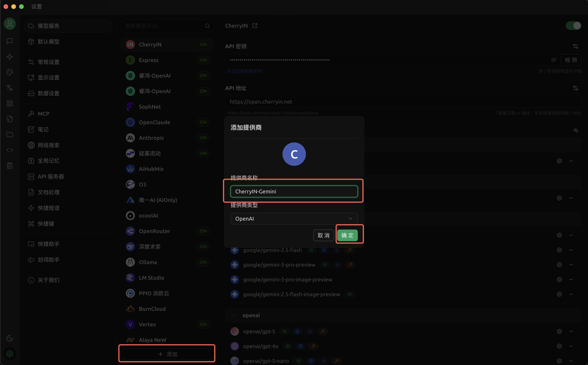588x365 pixels.
Task: Click the mini apps grid icon
Action: click(10, 103)
